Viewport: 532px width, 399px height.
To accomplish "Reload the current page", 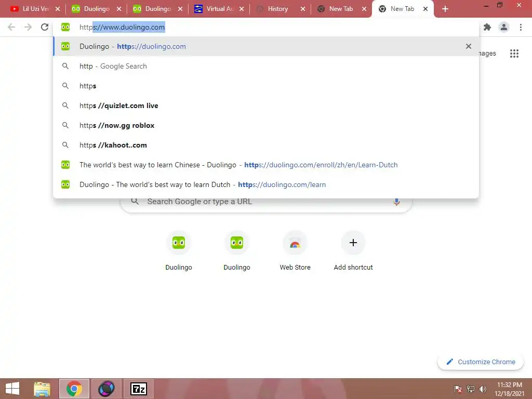I will tap(45, 27).
